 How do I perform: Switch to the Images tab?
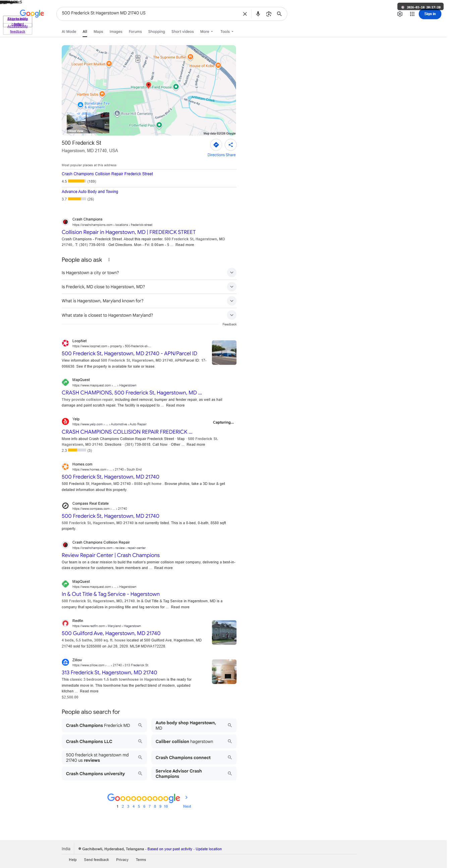coord(117,32)
